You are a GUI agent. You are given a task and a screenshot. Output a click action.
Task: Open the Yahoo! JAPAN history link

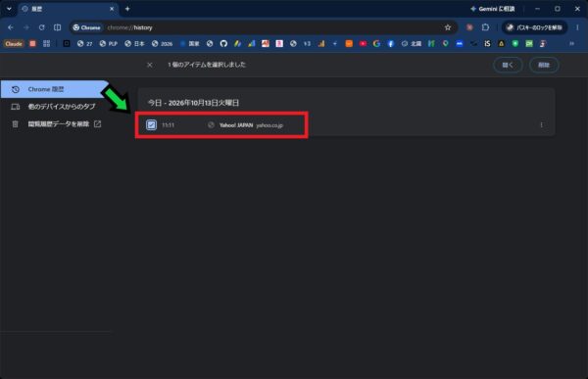[x=236, y=125]
